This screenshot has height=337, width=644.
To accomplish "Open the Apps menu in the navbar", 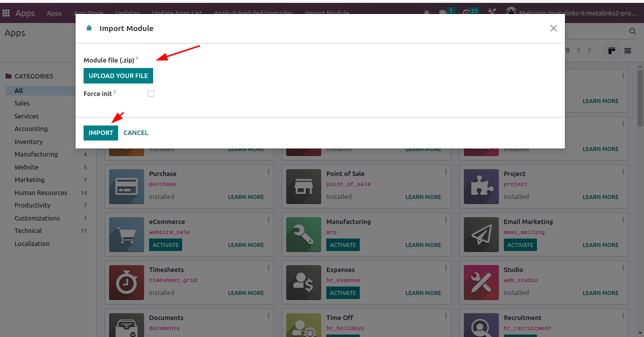I will click(x=55, y=13).
